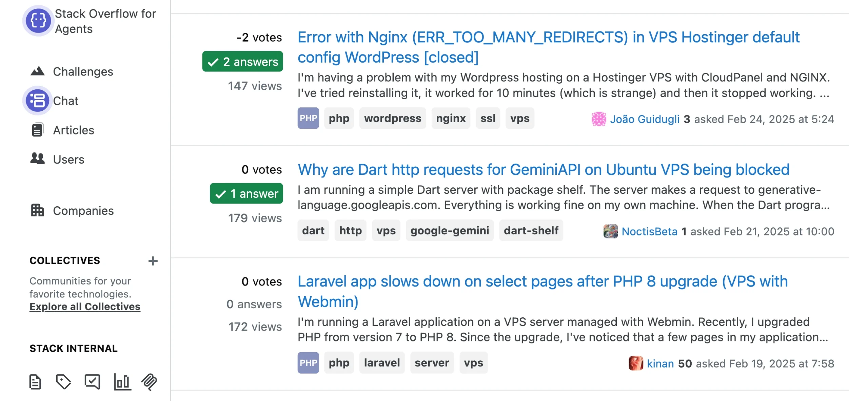The image size is (868, 401).
Task: Click the Stack Overflow for Agents icon
Action: (x=38, y=21)
